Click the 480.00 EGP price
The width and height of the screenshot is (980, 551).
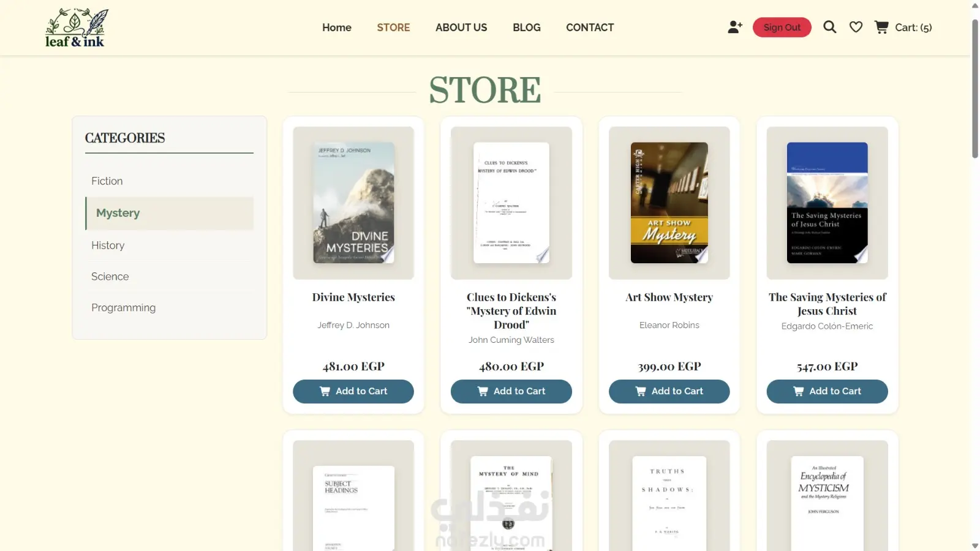pos(511,367)
